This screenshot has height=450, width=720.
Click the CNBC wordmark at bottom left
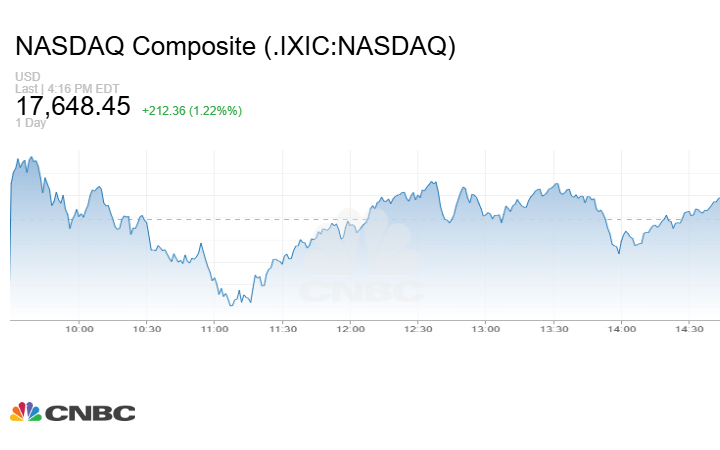(90, 413)
